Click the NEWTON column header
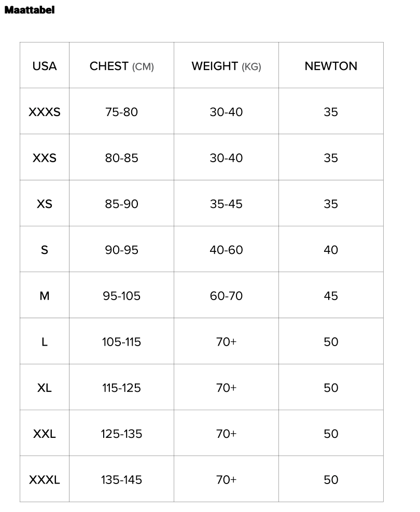420x512 pixels. pos(331,66)
